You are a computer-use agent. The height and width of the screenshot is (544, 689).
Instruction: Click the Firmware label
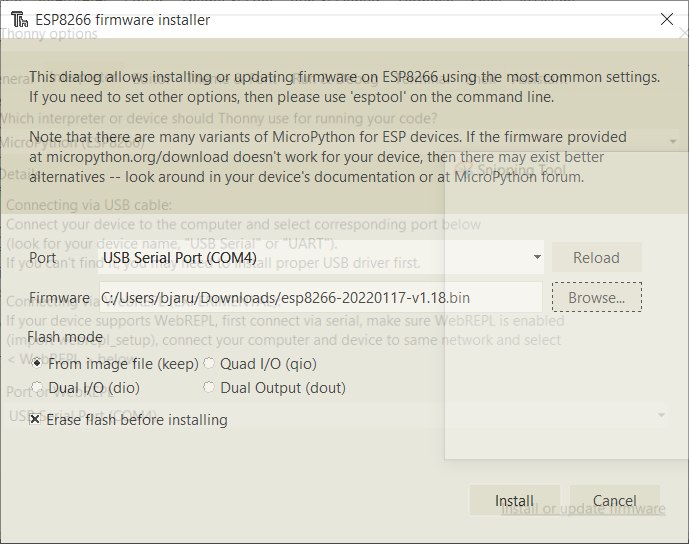(59, 298)
